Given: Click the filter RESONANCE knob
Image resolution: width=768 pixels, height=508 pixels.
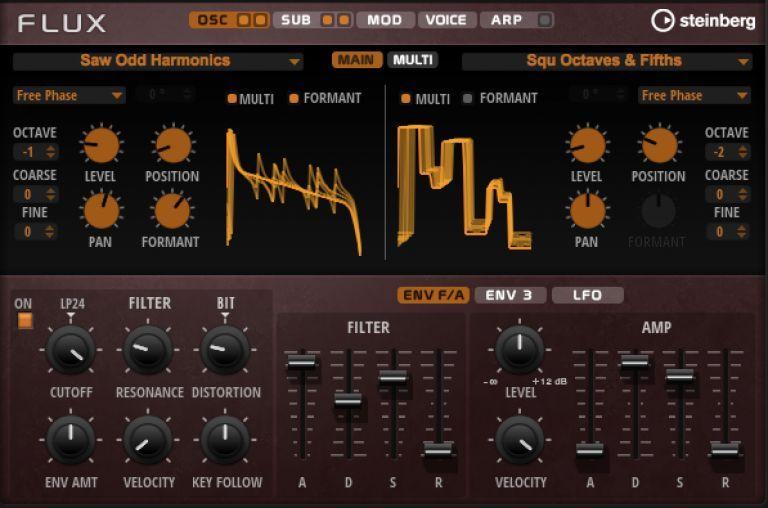Looking at the screenshot, I should tap(147, 350).
